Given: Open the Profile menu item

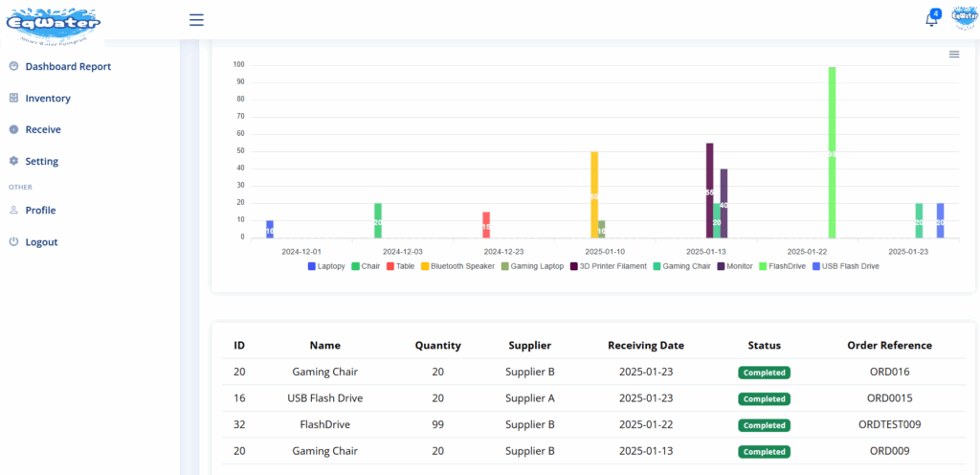Looking at the screenshot, I should 40,210.
